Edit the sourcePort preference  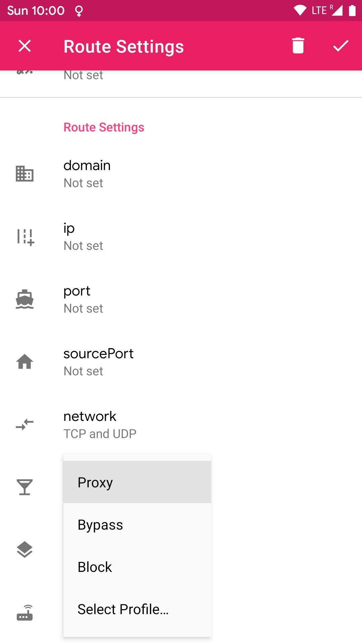click(x=181, y=362)
